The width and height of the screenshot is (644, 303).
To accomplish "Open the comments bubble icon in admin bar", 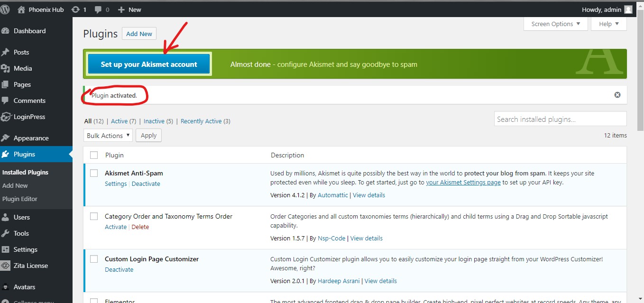I will coord(98,9).
